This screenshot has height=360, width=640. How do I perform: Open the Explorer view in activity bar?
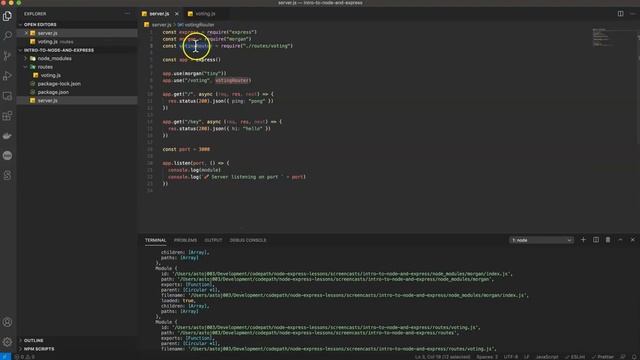(7, 16)
